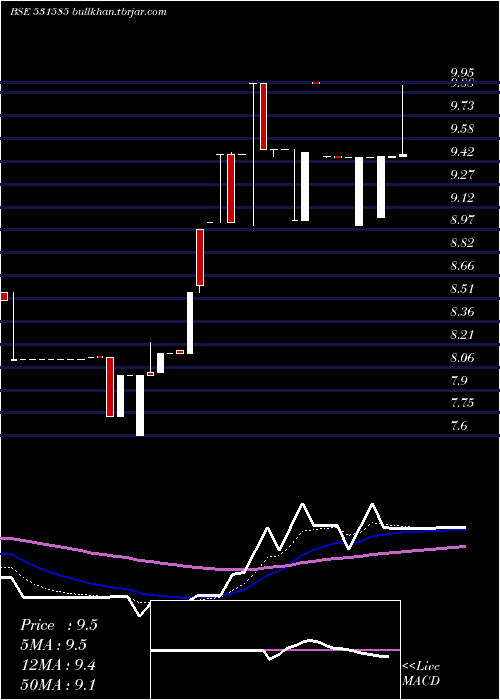The height and width of the screenshot is (700, 500).
Task: Click the MACD inset chart box
Action: [275, 650]
